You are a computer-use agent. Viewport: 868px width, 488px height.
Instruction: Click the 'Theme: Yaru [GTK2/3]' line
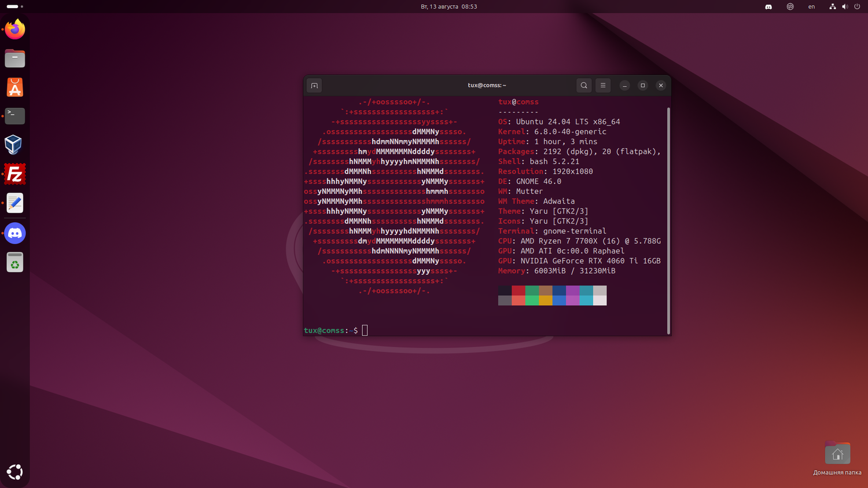coord(543,211)
